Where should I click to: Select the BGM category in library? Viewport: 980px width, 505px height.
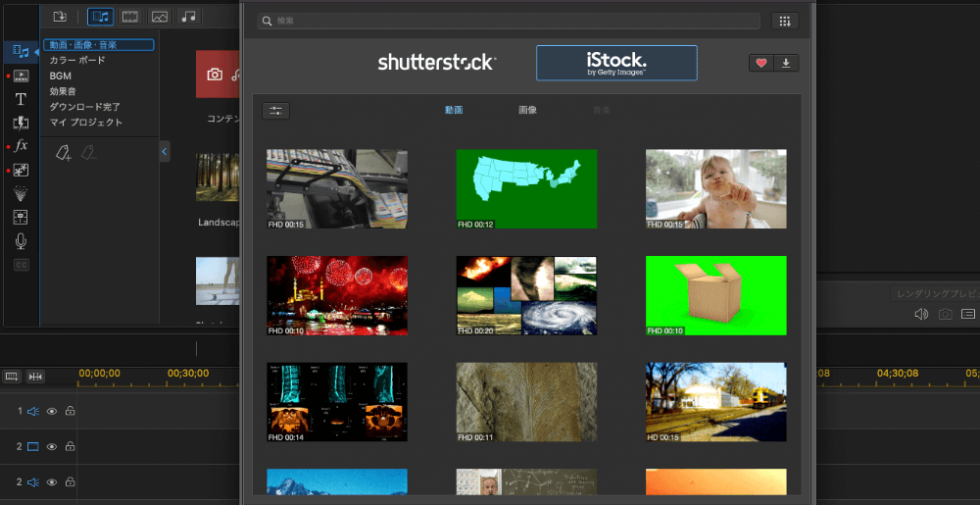[x=61, y=76]
